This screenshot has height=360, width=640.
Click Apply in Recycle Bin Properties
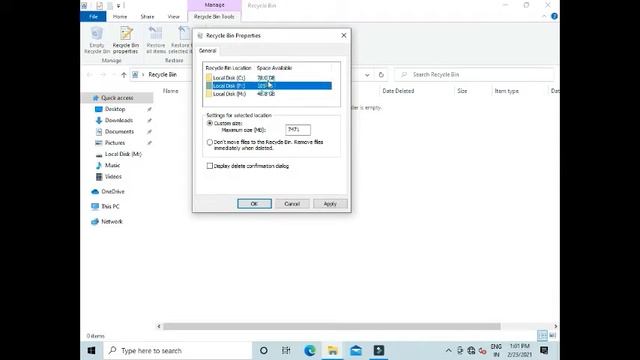pos(330,204)
